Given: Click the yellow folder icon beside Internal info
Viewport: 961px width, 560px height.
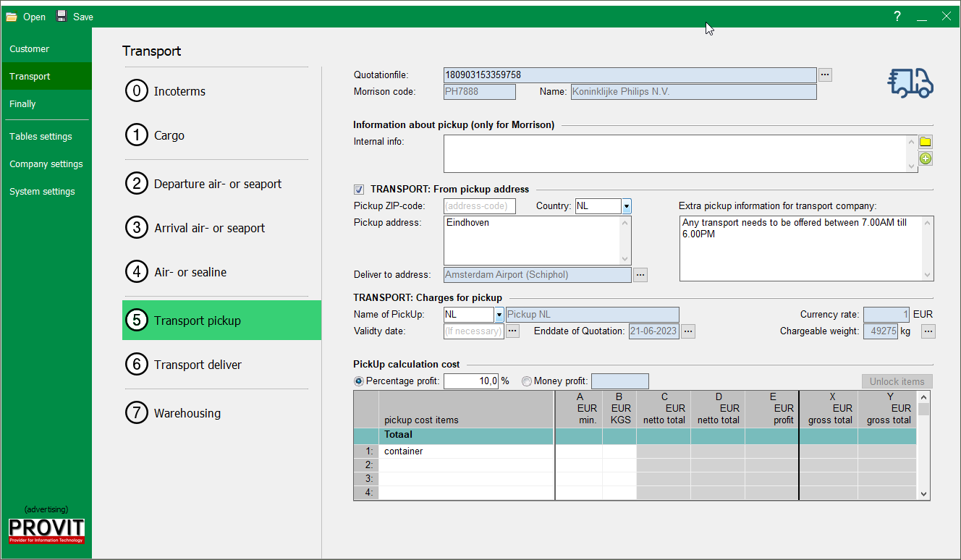Looking at the screenshot, I should coord(925,142).
